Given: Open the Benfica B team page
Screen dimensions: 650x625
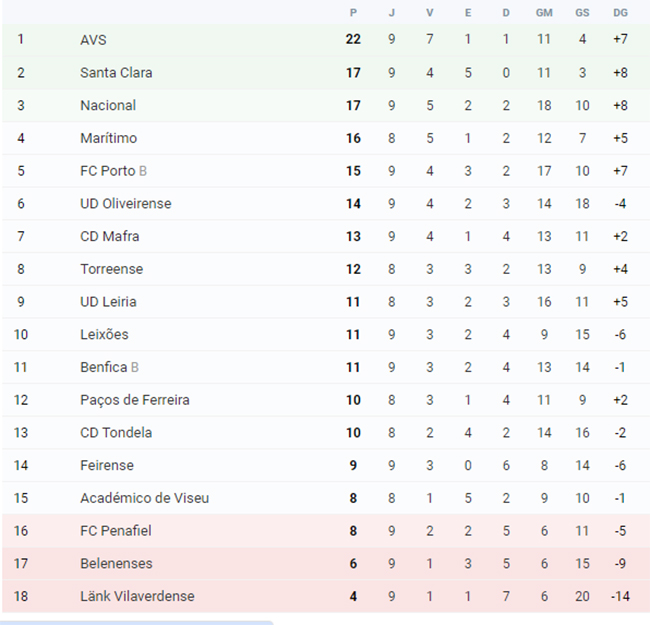Looking at the screenshot, I should point(109,367).
